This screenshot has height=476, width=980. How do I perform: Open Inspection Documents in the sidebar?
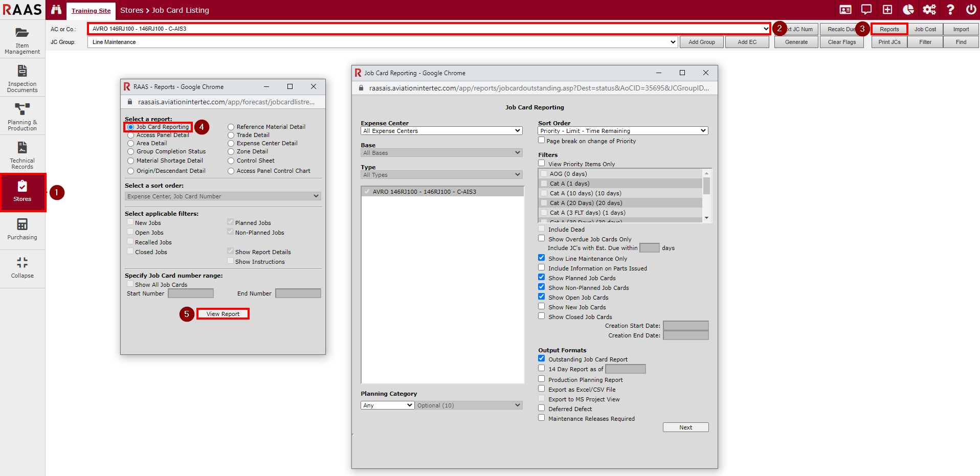pos(22,78)
